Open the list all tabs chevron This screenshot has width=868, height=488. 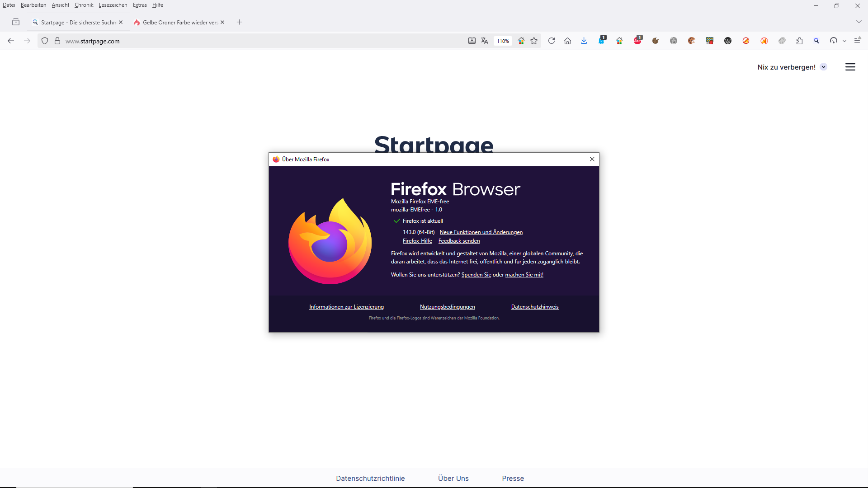pos(859,22)
